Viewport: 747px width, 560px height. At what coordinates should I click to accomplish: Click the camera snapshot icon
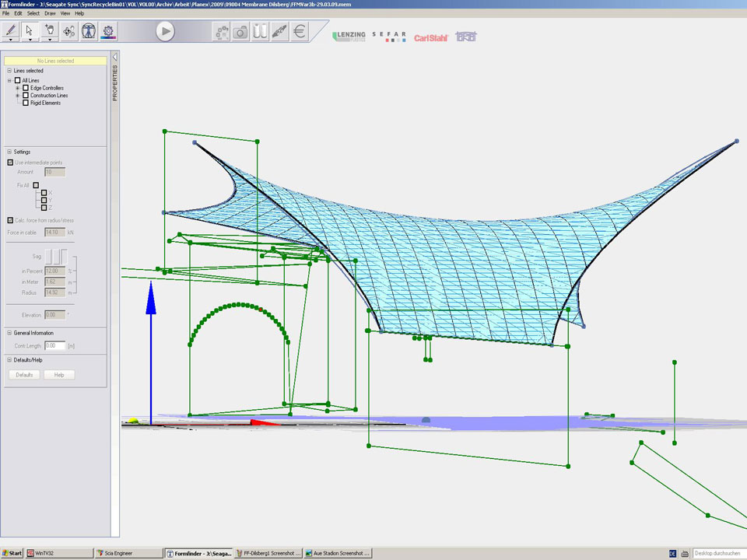tap(241, 32)
